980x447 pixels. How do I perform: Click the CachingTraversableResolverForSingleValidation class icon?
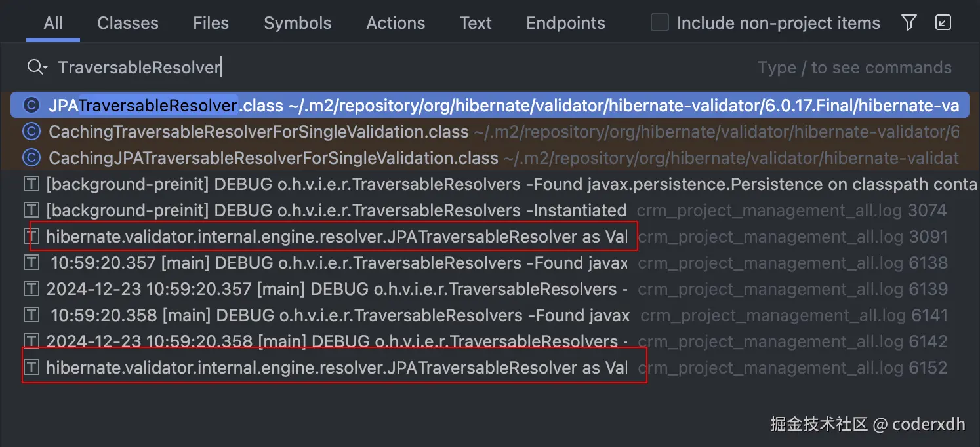31,132
